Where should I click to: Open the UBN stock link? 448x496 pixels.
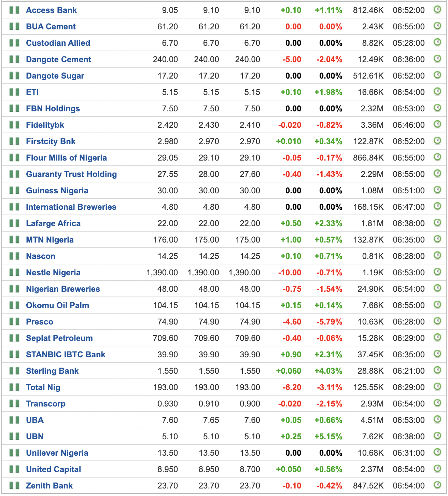click(35, 437)
